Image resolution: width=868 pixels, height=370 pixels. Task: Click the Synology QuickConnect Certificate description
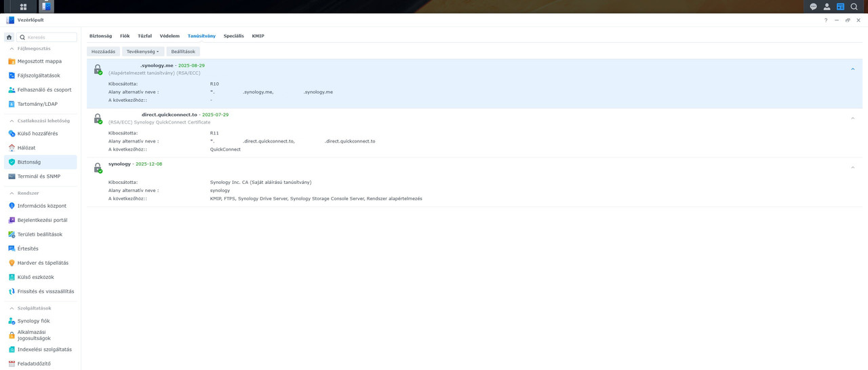(172, 122)
